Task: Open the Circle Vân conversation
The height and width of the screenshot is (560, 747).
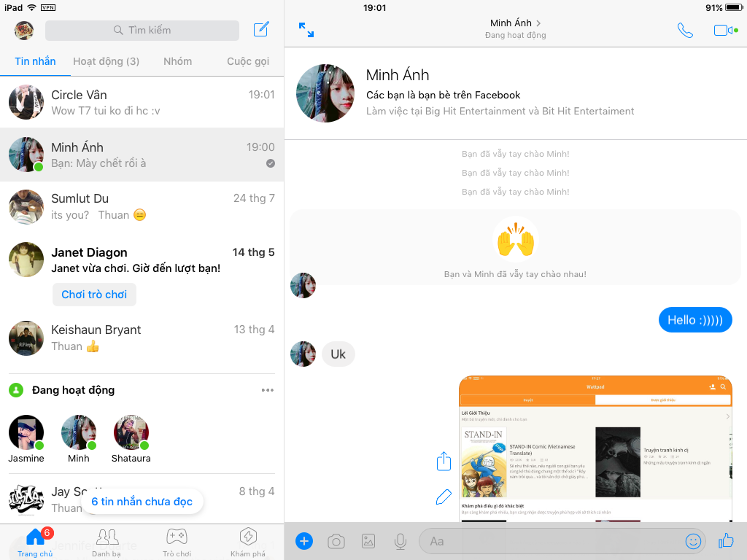Action: [142, 102]
